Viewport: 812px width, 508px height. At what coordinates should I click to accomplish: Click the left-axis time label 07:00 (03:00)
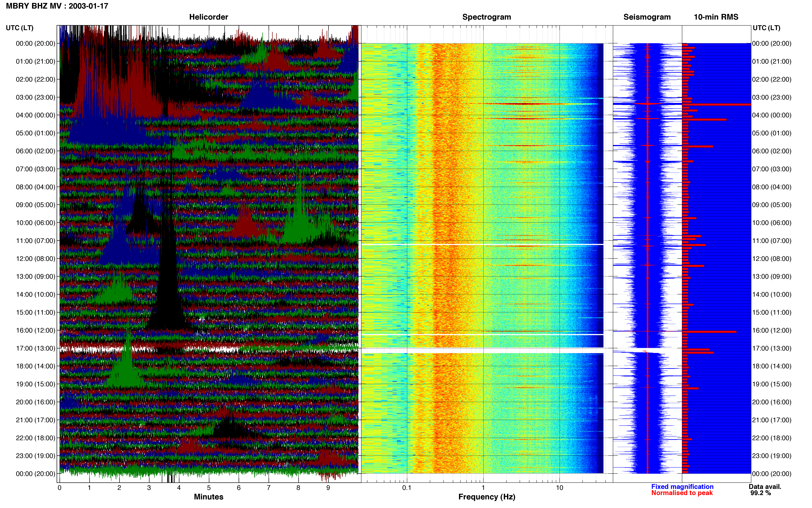tap(36, 169)
